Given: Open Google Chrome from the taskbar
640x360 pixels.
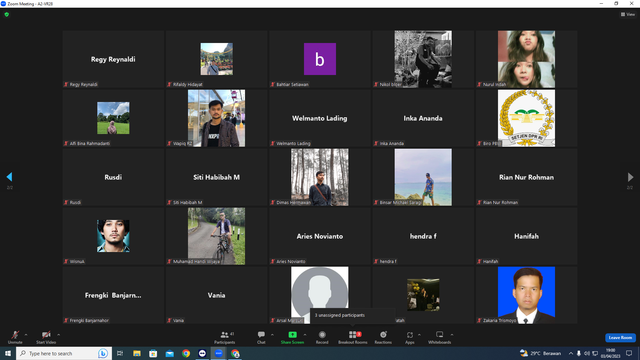Looking at the screenshot, I should 186,353.
